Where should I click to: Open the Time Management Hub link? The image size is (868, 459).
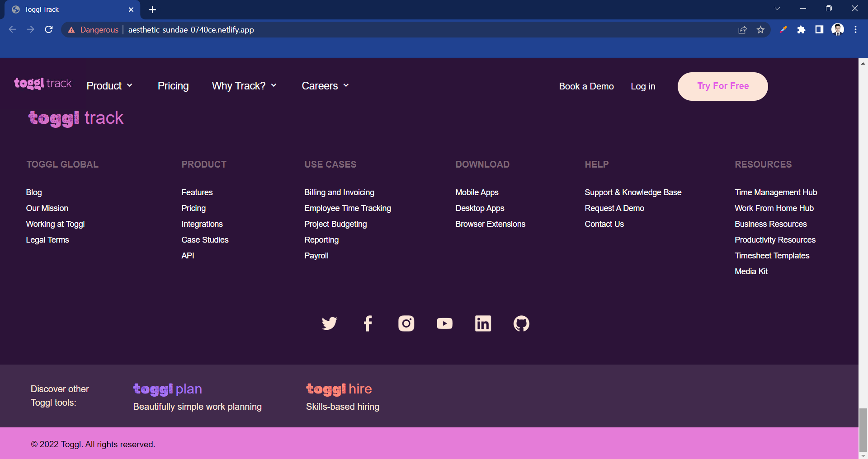[776, 192]
